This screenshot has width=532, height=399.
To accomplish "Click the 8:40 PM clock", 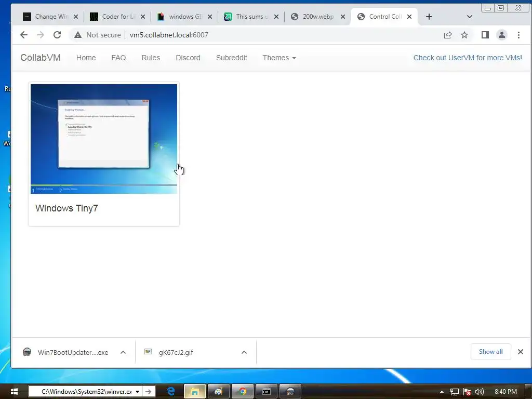I will click(x=506, y=392).
